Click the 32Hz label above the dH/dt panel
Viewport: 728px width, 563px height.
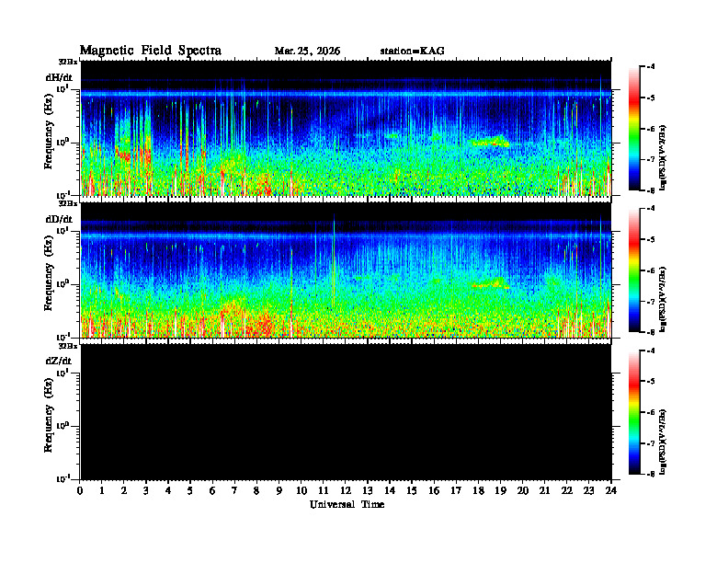[68, 62]
